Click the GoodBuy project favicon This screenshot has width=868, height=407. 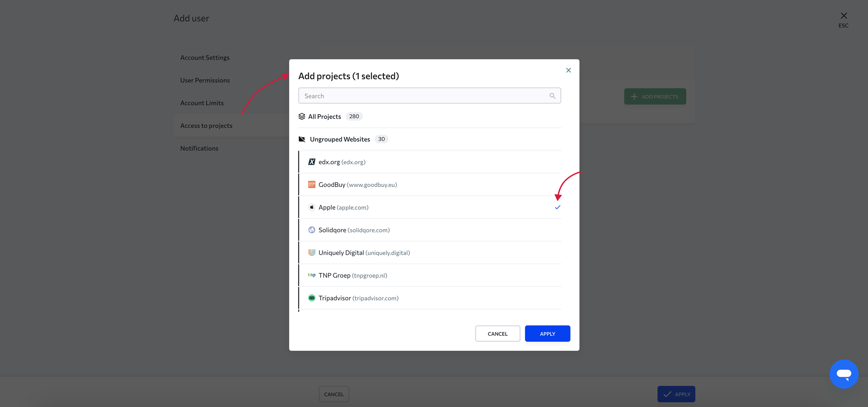click(311, 184)
